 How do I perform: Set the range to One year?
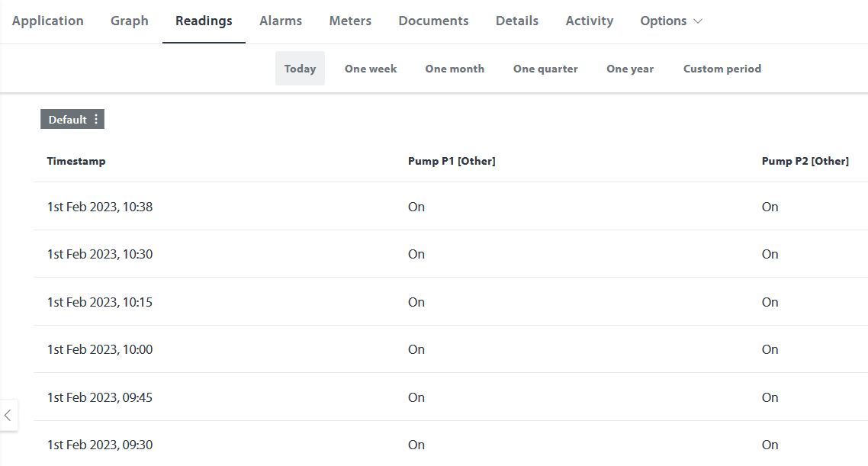(630, 69)
